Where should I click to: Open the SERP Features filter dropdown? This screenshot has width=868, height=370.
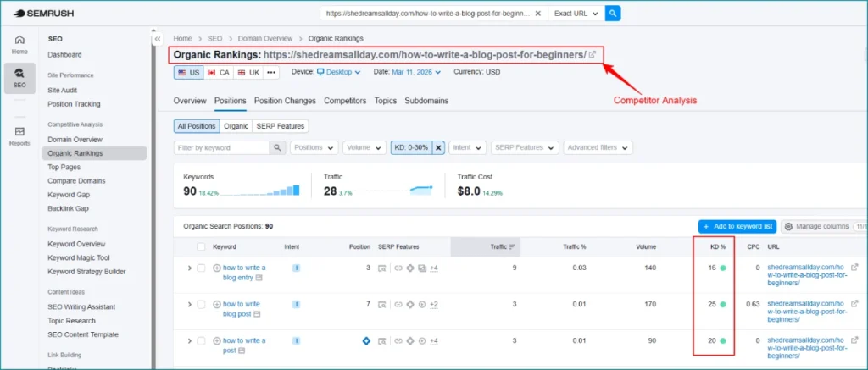pyautogui.click(x=525, y=147)
